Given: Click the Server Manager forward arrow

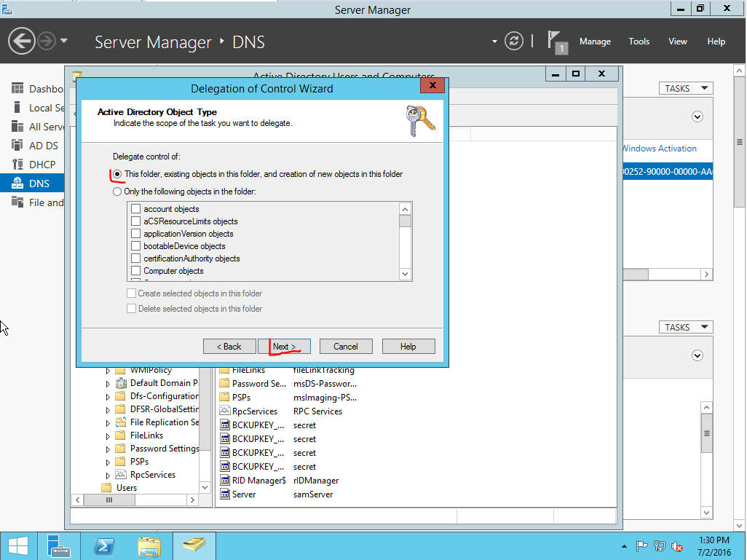Looking at the screenshot, I should (47, 41).
